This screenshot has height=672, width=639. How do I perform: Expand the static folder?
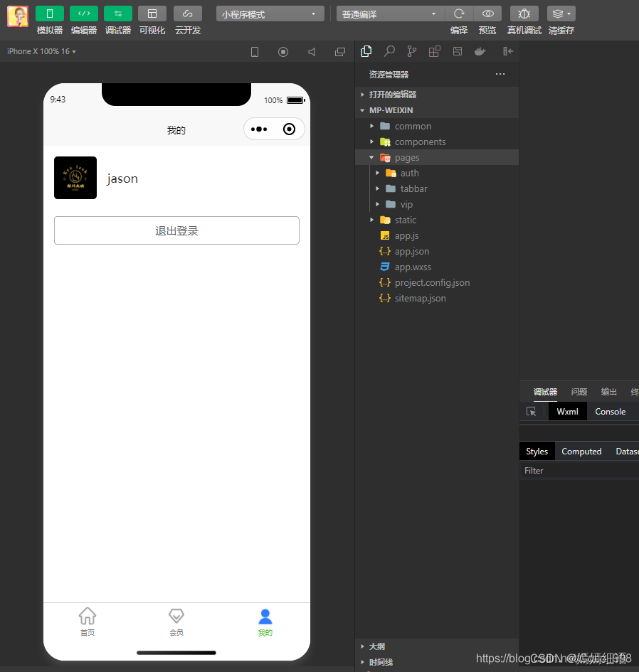(x=437, y=220)
